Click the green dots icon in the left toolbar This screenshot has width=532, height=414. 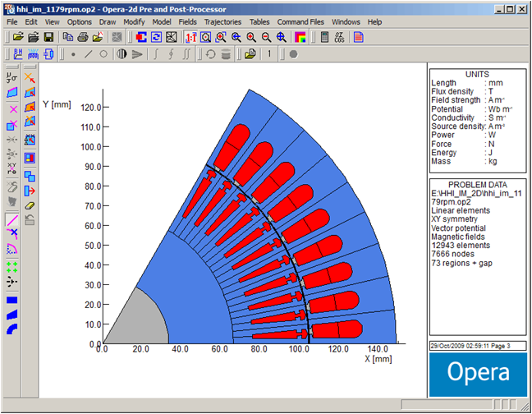12,266
